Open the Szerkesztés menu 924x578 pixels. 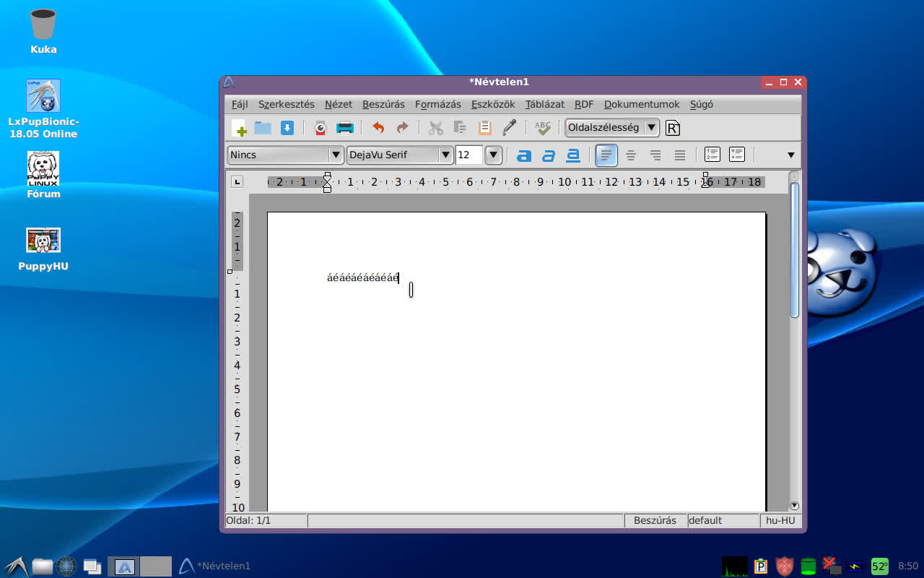click(287, 104)
